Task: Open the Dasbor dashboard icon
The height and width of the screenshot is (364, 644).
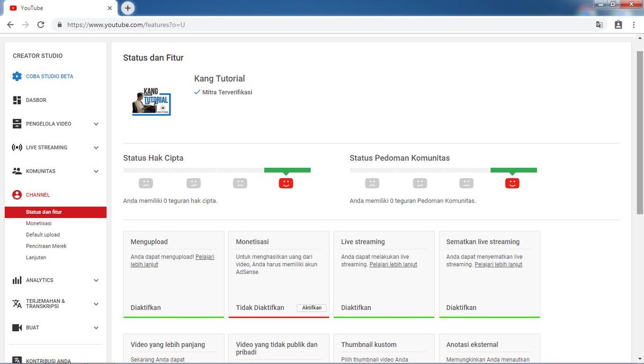Action: (x=17, y=100)
